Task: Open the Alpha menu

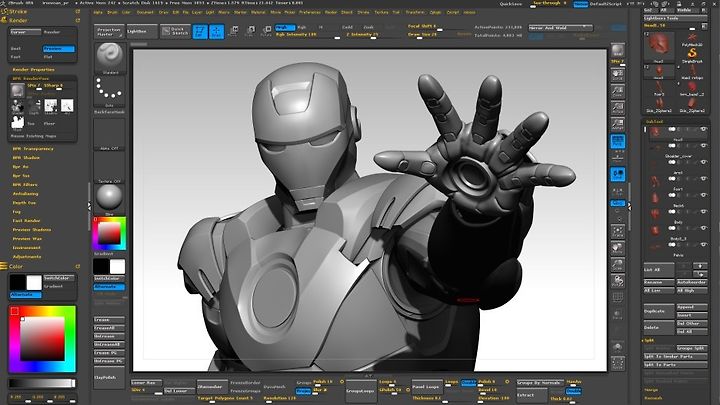Action: pyautogui.click(x=98, y=12)
